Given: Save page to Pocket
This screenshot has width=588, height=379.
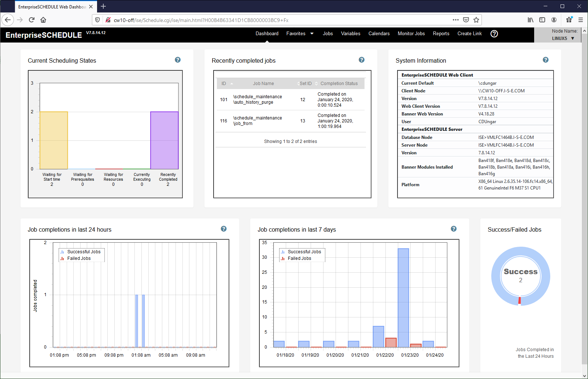Looking at the screenshot, I should [x=466, y=20].
